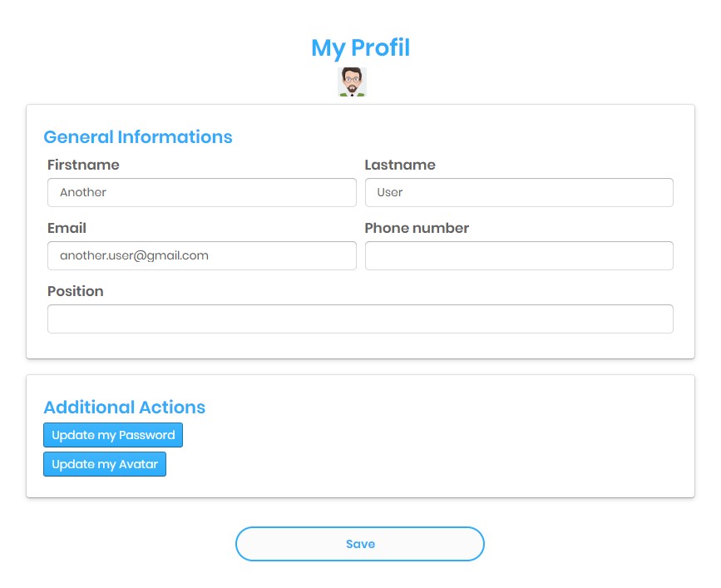The width and height of the screenshot is (721, 588).
Task: Click blank area below Position field in card
Action: (x=359, y=346)
